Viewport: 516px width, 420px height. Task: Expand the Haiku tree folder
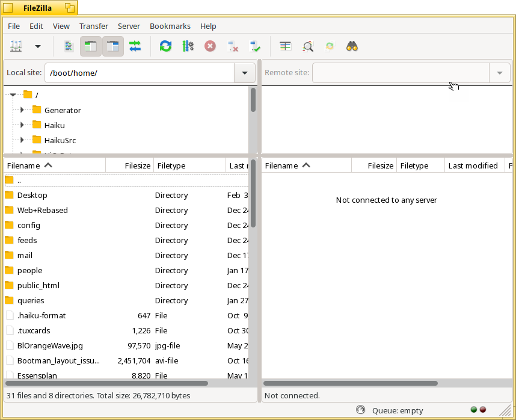[22, 125]
